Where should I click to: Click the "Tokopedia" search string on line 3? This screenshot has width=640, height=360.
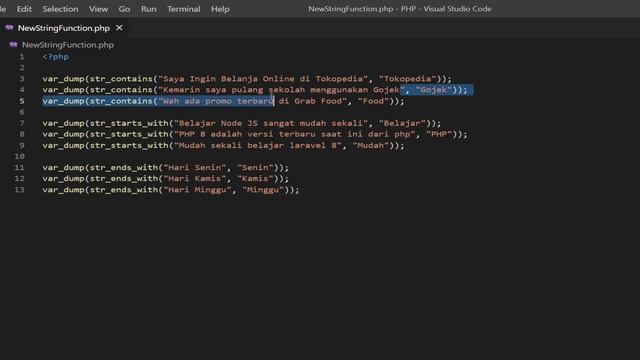408,79
